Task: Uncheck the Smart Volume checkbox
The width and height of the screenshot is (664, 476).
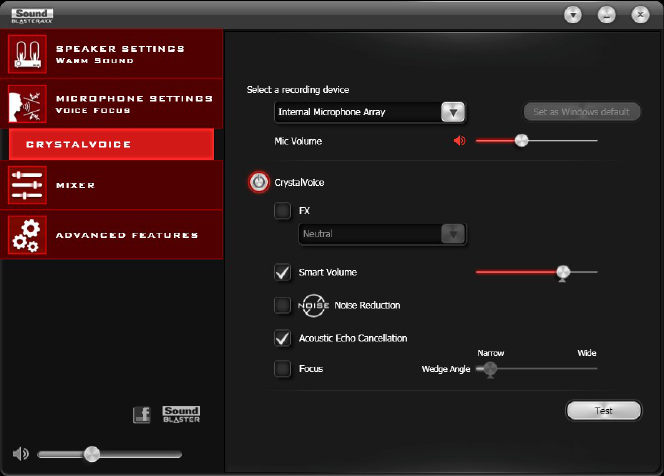Action: (282, 272)
